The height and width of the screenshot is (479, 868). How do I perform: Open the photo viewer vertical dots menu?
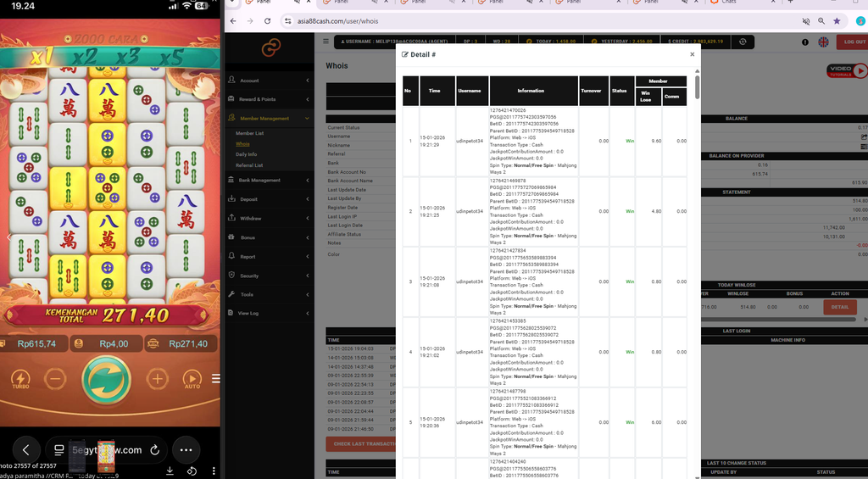214,471
